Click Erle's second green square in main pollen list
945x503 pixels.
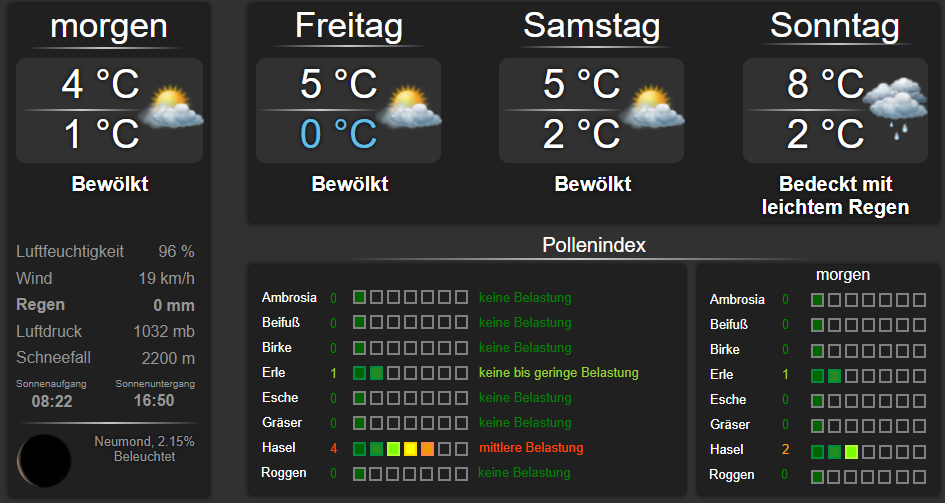pyautogui.click(x=376, y=373)
